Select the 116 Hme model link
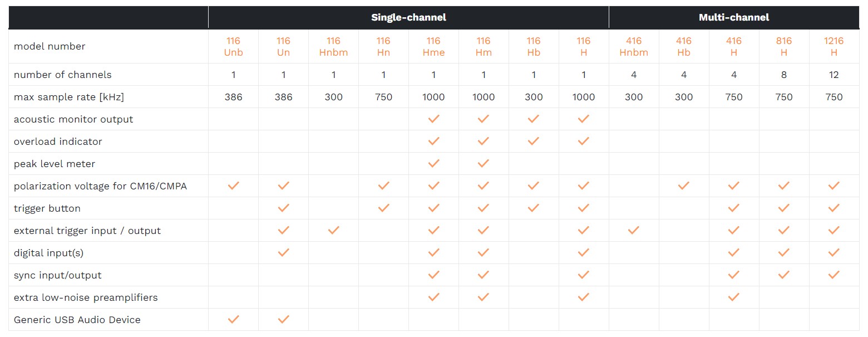Viewport: 868px width, 337px height. tap(433, 47)
